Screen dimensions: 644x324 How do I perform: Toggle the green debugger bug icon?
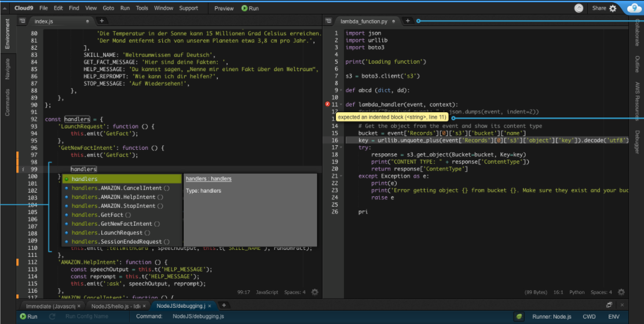pyautogui.click(x=519, y=316)
